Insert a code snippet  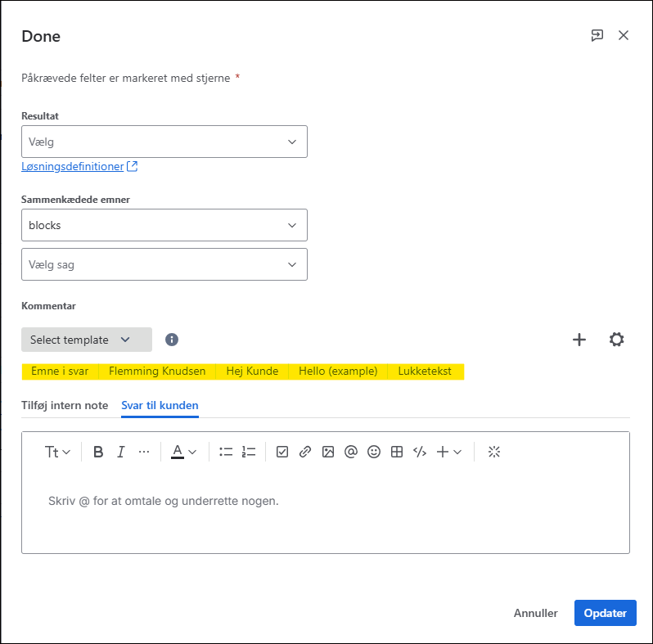[x=420, y=452]
